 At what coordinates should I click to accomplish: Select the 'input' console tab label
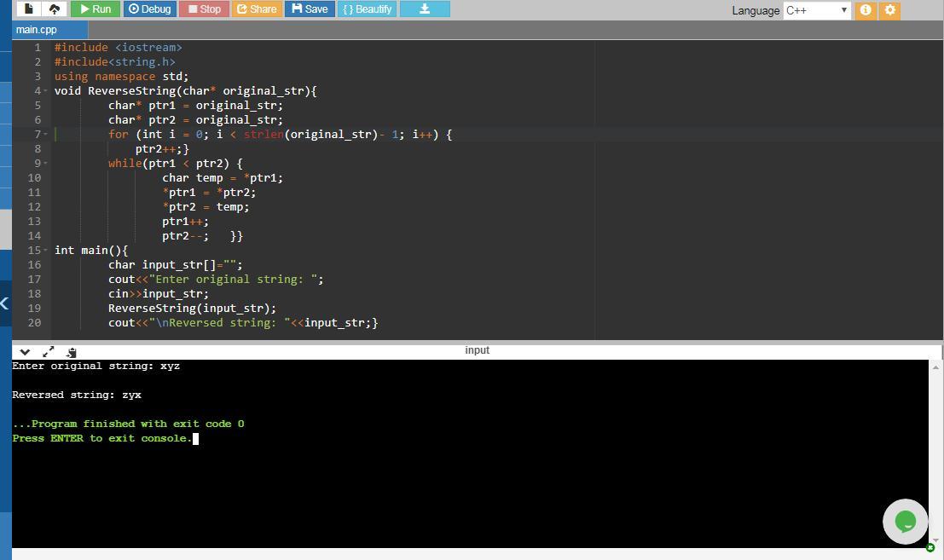point(477,350)
